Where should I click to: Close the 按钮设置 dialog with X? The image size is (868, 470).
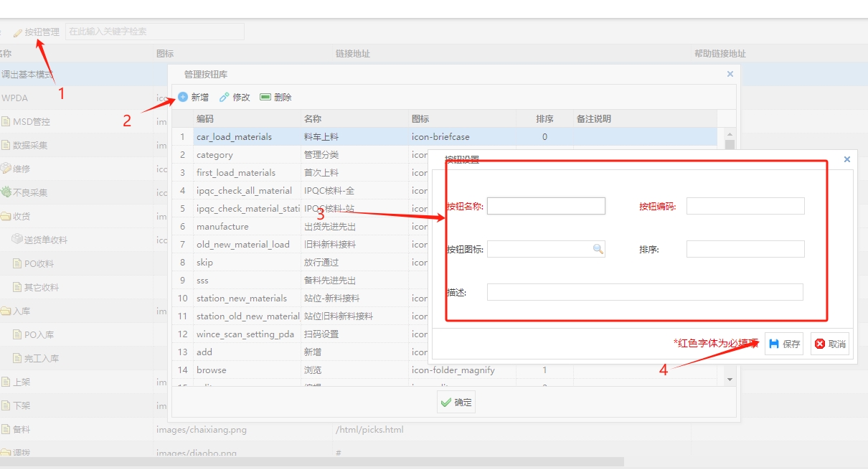click(847, 159)
